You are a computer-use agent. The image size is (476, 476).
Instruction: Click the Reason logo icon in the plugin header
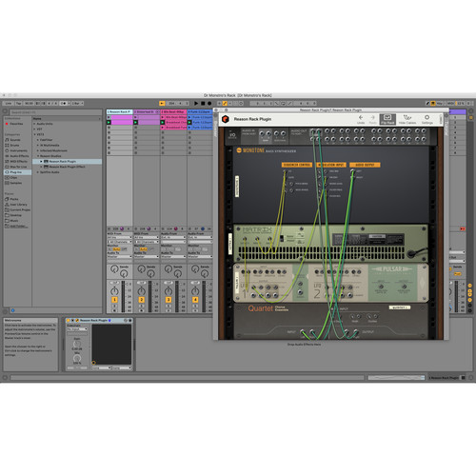(226, 119)
